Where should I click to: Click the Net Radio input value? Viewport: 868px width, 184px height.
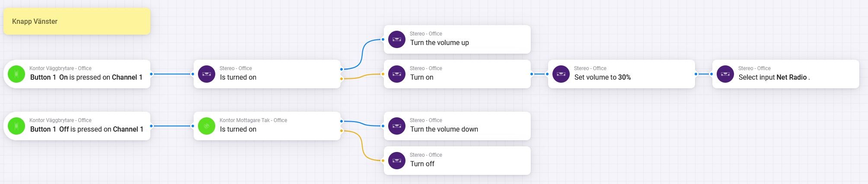click(791, 77)
